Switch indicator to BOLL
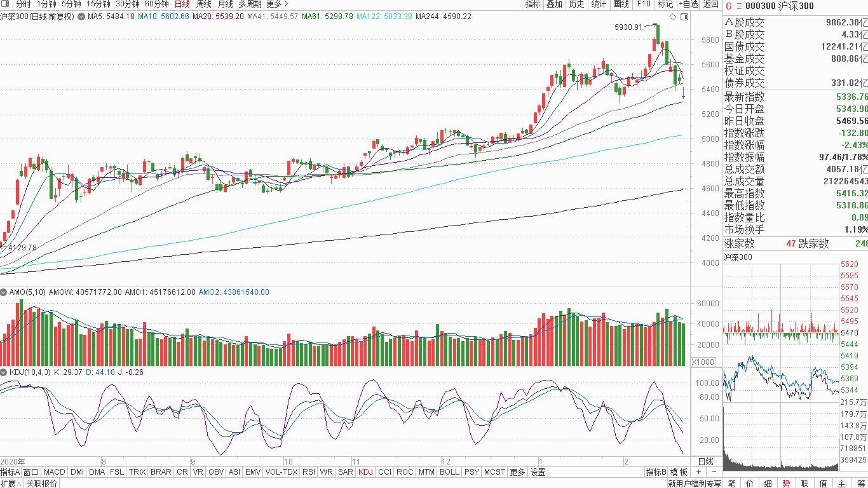The width and height of the screenshot is (868, 488). [449, 472]
